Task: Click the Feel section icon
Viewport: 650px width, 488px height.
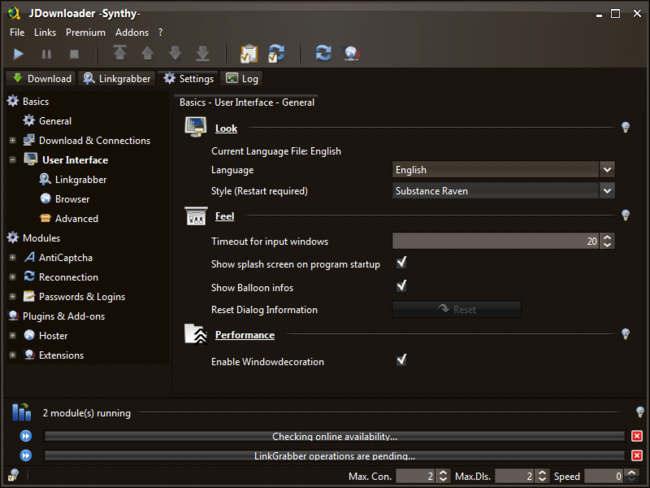Action: pos(196,216)
